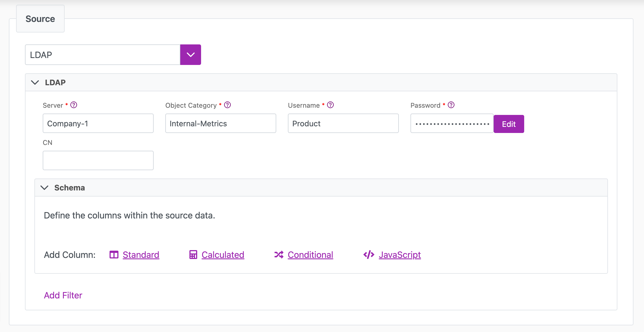
Task: Click the 'Add Column:' label
Action: pyautogui.click(x=70, y=255)
